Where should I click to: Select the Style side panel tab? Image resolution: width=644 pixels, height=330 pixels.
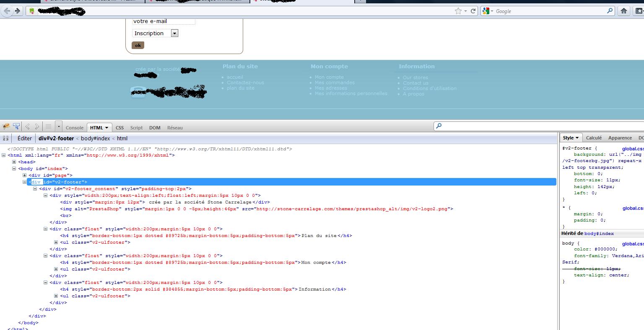point(571,138)
